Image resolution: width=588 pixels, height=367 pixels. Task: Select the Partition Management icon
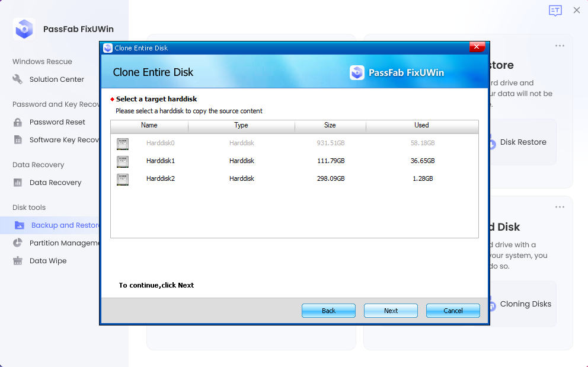pyautogui.click(x=18, y=243)
